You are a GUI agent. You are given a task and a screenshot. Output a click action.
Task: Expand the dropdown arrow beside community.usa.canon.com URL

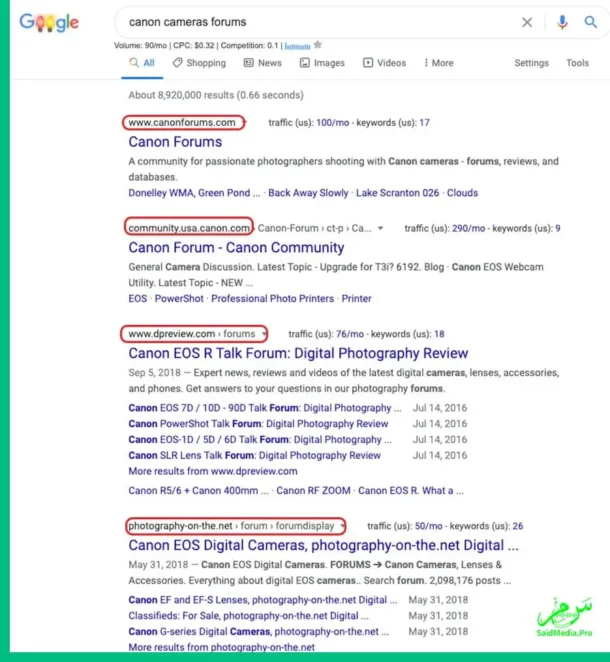[380, 228]
